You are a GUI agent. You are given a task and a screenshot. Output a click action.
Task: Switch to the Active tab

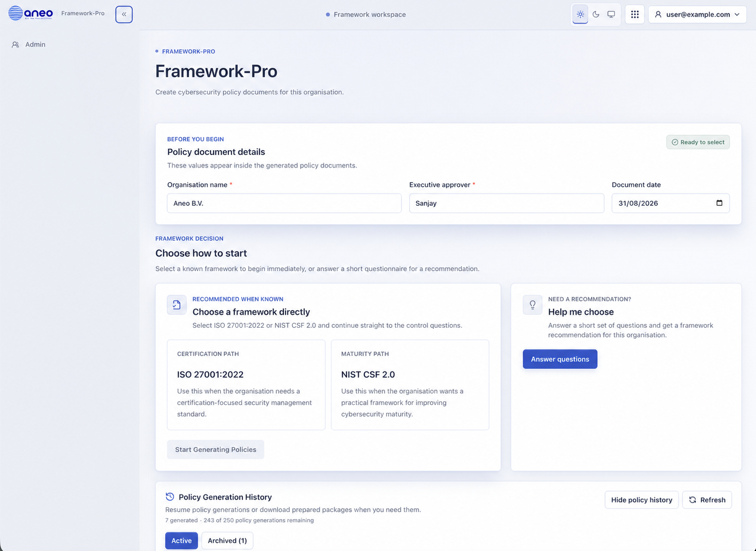pos(182,540)
